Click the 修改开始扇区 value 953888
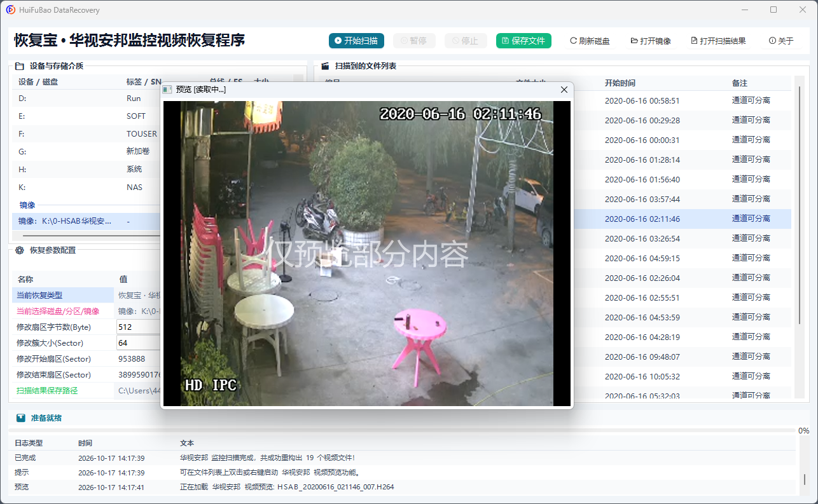 (x=132, y=358)
